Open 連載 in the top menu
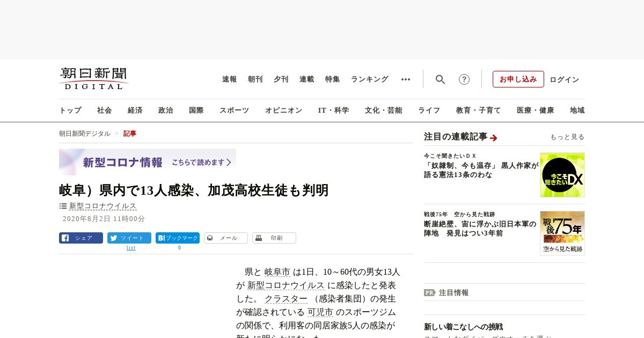 click(x=307, y=79)
